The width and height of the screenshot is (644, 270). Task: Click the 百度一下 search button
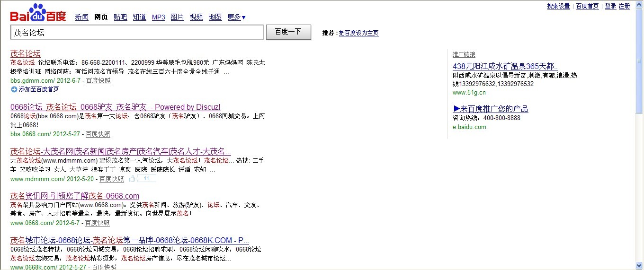288,32
